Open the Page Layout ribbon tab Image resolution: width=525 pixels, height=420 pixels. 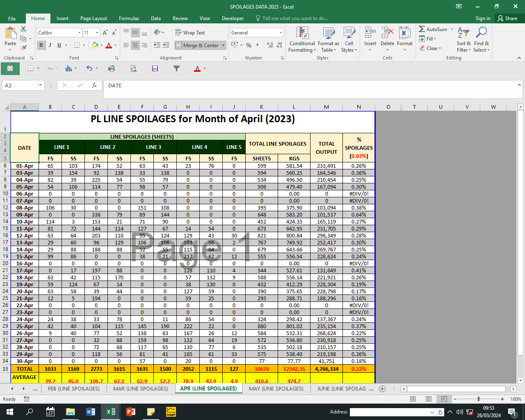click(94, 18)
